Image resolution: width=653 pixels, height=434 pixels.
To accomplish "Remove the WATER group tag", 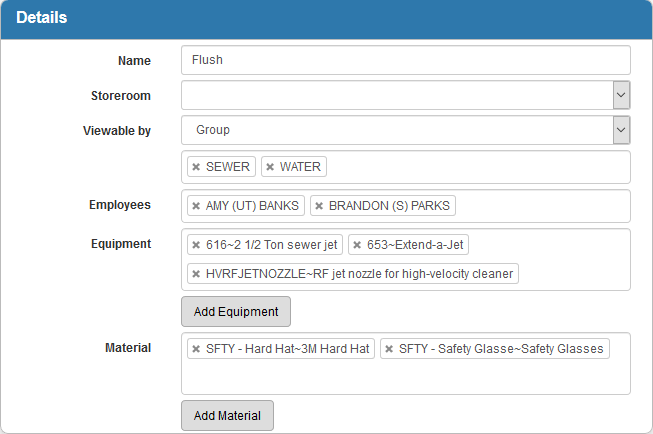I will [x=270, y=167].
